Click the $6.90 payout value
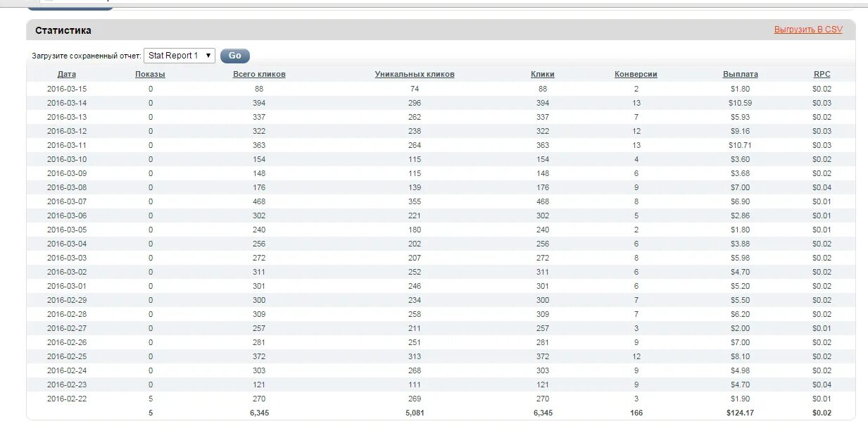Viewport: 868px width, 431px height. coord(741,201)
